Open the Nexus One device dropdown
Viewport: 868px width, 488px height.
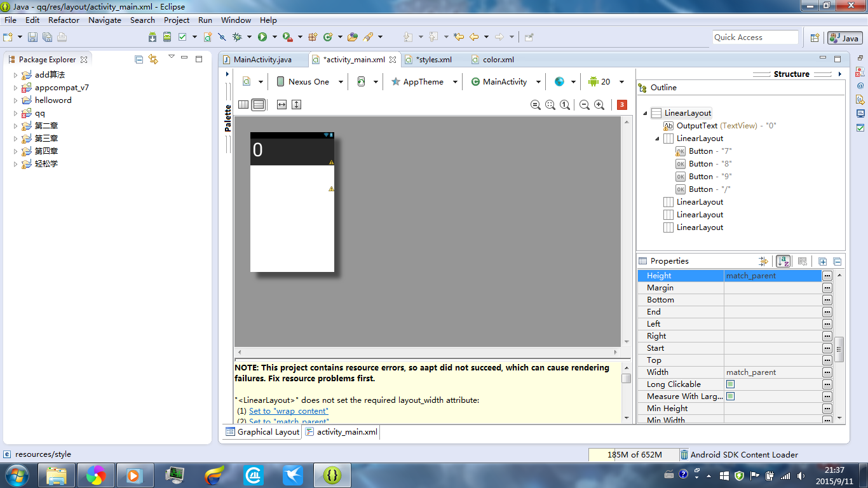point(310,82)
